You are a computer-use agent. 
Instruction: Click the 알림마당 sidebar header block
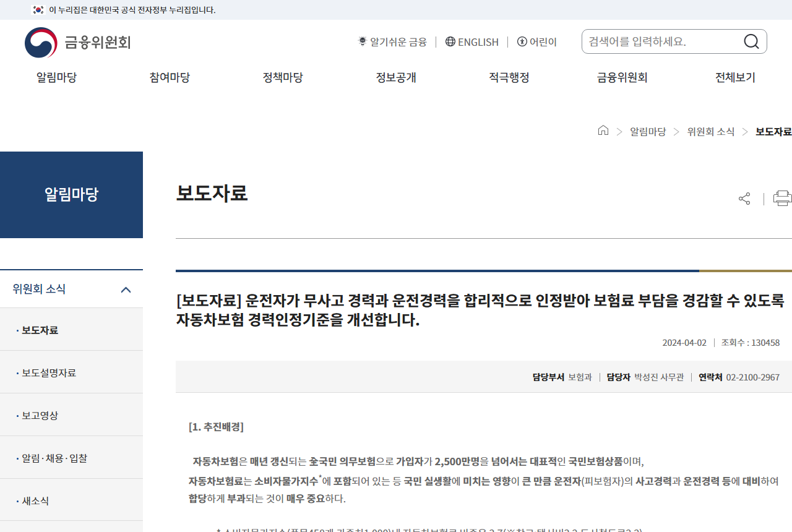click(72, 195)
